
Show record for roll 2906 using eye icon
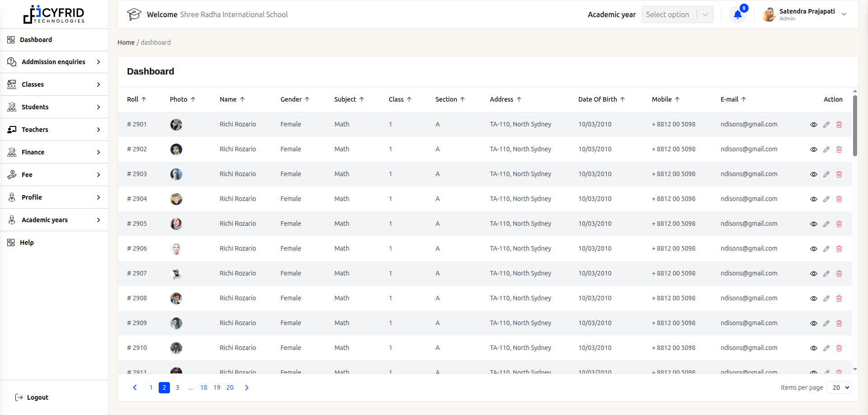pyautogui.click(x=813, y=249)
